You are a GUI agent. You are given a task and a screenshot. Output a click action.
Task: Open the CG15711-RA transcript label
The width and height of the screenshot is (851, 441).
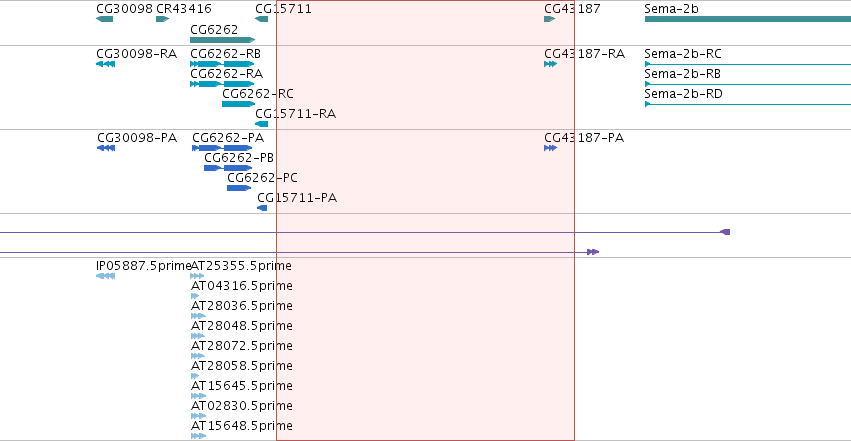tap(296, 114)
